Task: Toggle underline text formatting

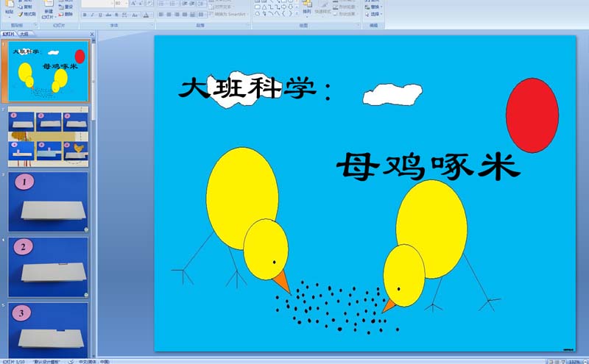Action: point(100,14)
